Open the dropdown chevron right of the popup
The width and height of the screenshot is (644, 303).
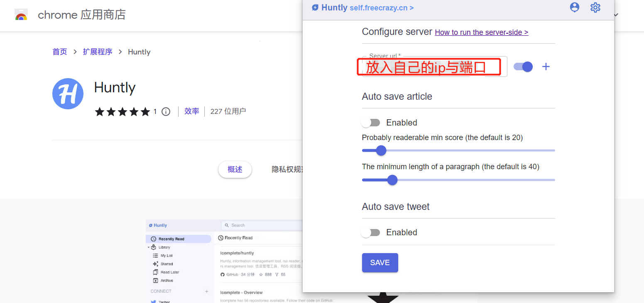616,15
